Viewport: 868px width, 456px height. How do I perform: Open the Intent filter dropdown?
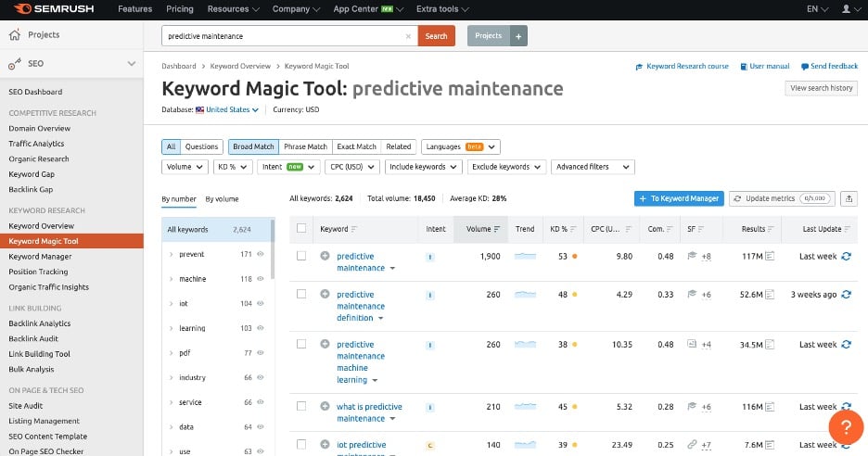(288, 167)
